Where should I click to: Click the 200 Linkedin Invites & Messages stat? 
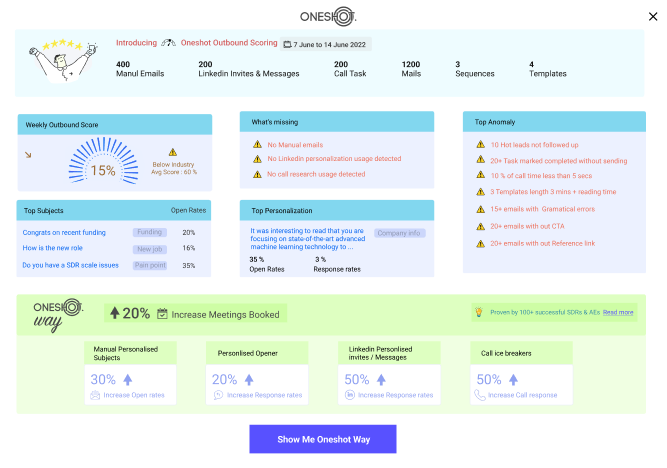(x=249, y=69)
